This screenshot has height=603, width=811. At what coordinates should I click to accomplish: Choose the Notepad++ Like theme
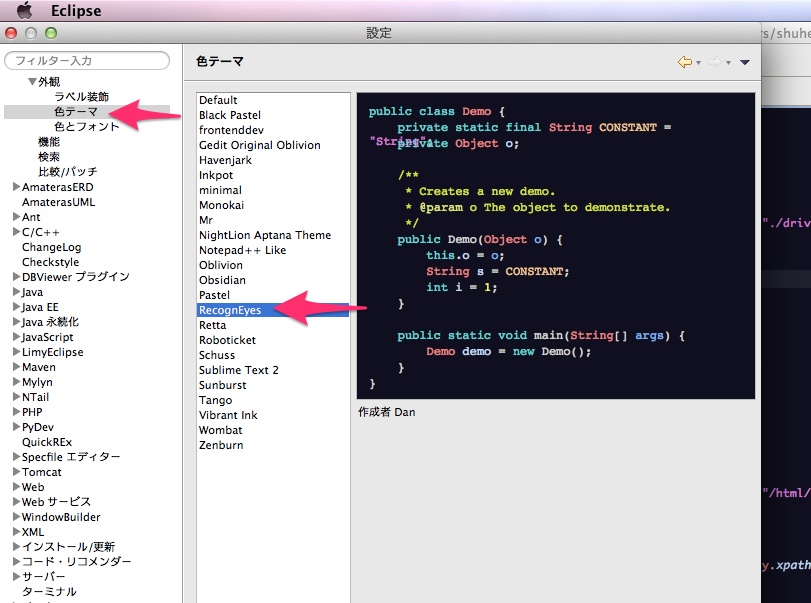point(243,250)
